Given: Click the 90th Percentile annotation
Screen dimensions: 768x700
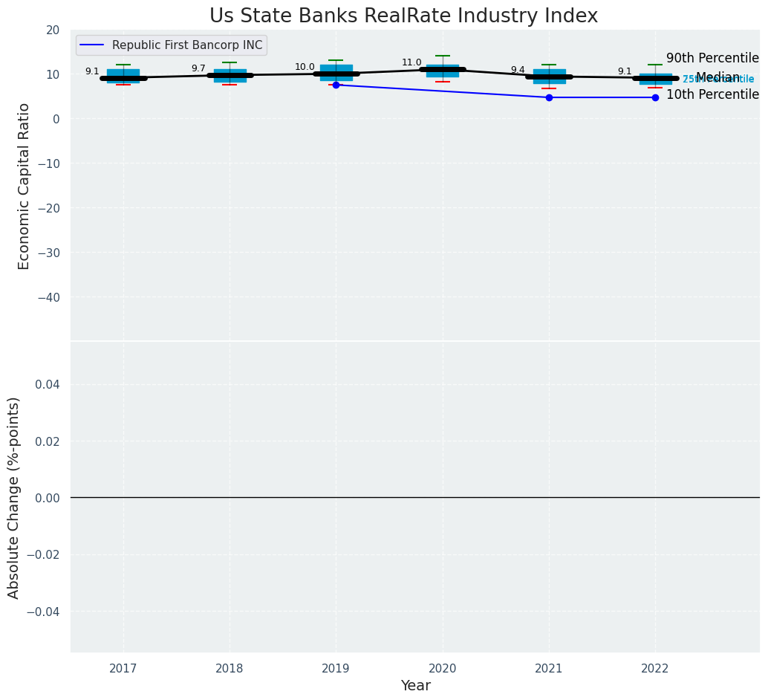Looking at the screenshot, I should pyautogui.click(x=712, y=58).
